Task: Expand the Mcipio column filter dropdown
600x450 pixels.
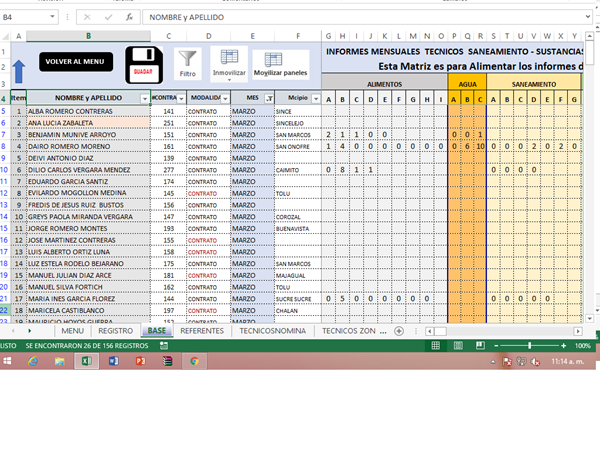Action: point(316,98)
